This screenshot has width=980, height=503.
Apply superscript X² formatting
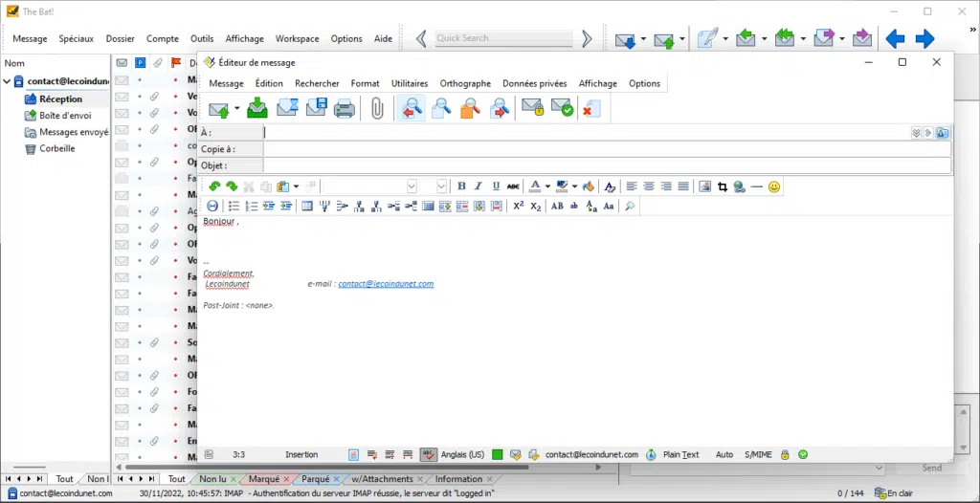tap(518, 206)
